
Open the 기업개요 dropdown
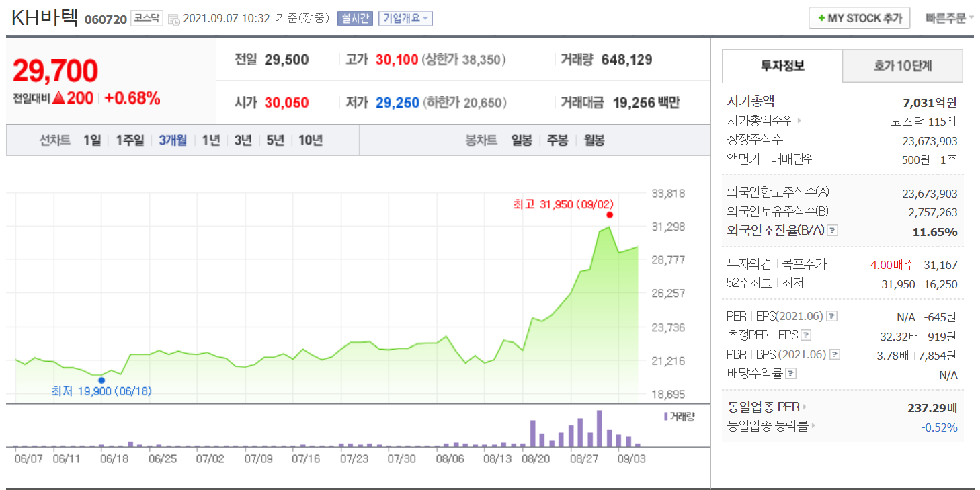coord(405,19)
